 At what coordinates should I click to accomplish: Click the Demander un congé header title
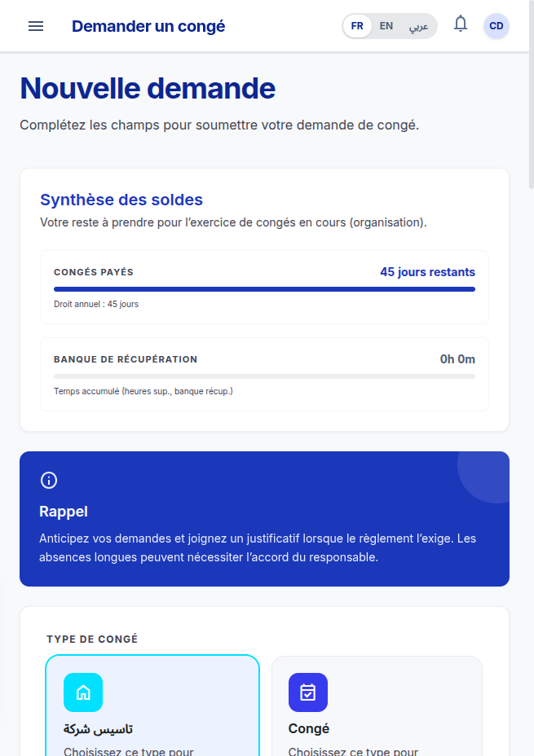[148, 26]
